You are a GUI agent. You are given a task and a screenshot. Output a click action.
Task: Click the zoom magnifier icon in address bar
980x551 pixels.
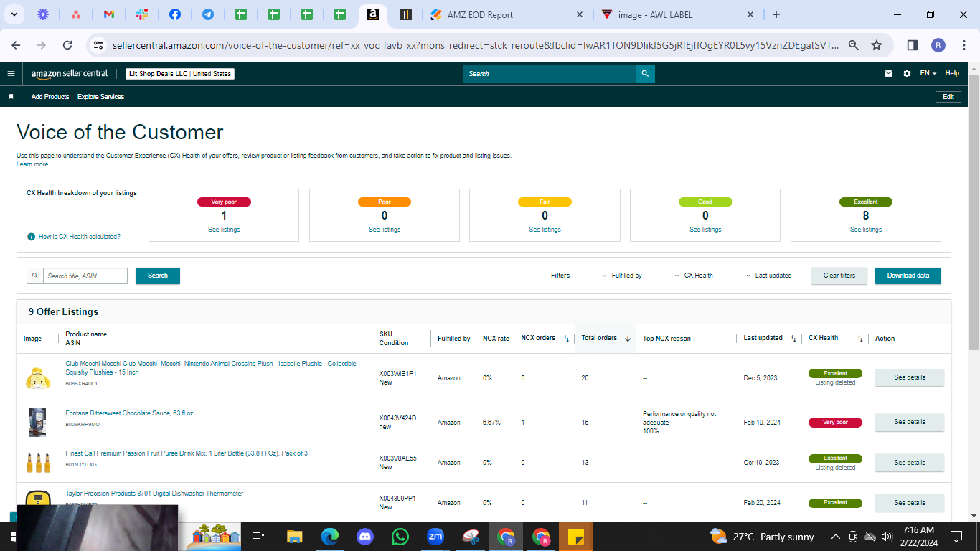[x=854, y=45]
